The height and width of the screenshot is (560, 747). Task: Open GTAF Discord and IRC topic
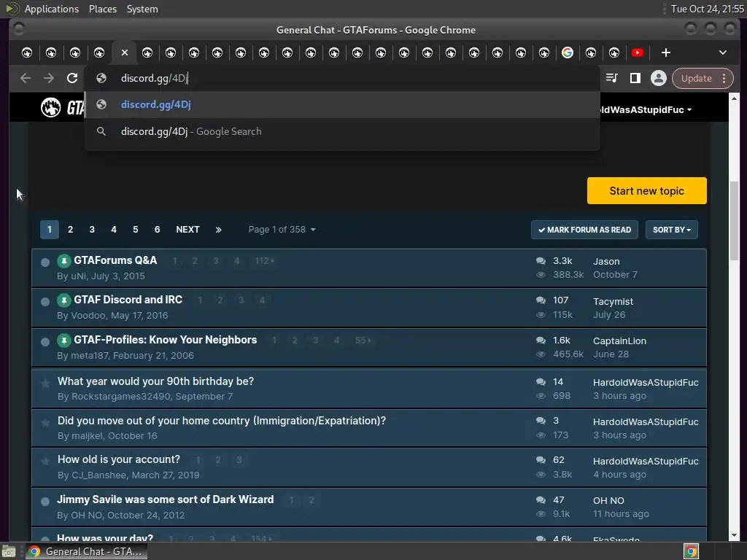(128, 300)
